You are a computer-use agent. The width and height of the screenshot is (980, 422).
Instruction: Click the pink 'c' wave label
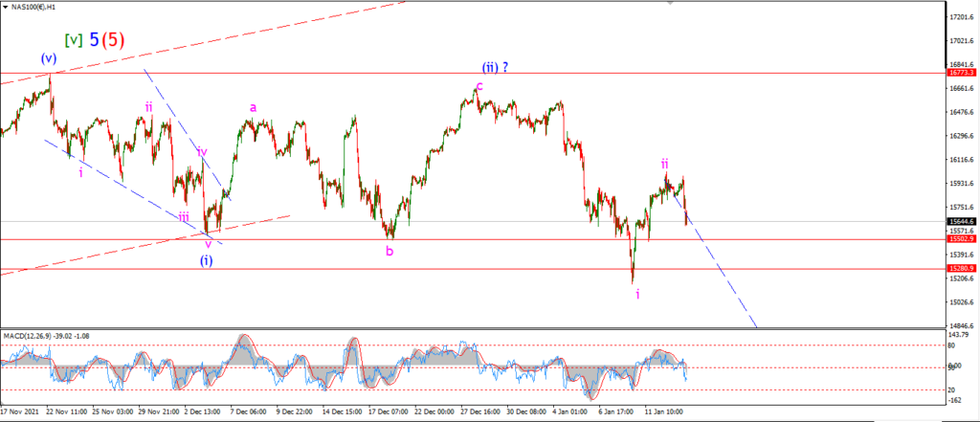click(479, 85)
